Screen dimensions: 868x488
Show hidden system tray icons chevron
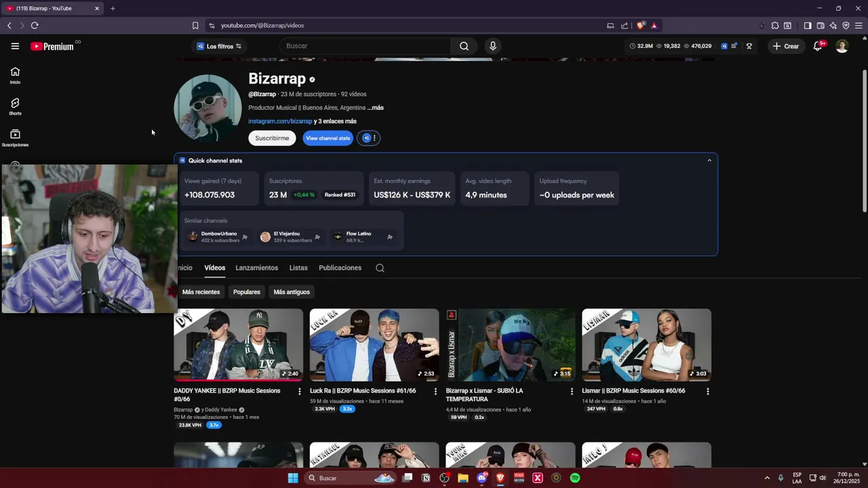pos(767,478)
